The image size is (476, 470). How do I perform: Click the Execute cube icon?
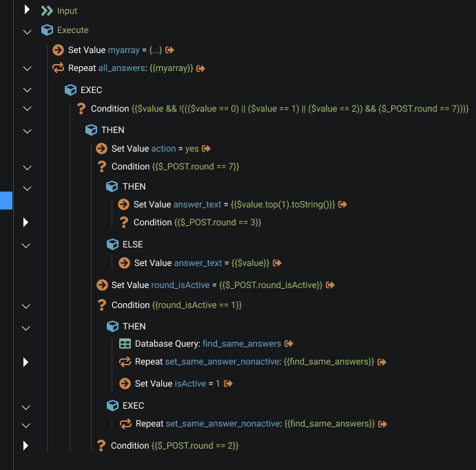click(x=47, y=30)
